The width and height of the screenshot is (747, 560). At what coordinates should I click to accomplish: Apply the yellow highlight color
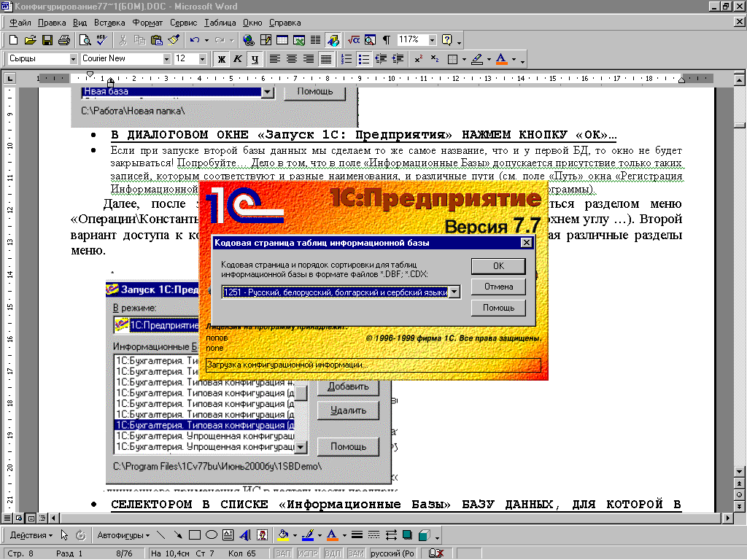pyautogui.click(x=477, y=59)
